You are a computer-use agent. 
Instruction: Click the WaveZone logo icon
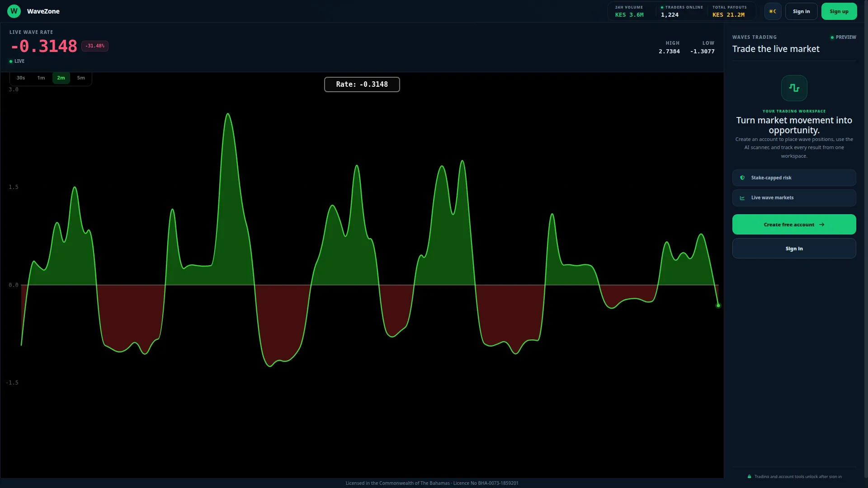tap(14, 11)
